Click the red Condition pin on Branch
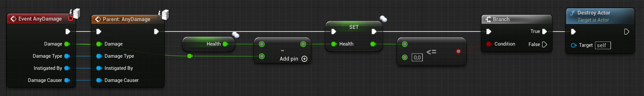 (x=489, y=44)
